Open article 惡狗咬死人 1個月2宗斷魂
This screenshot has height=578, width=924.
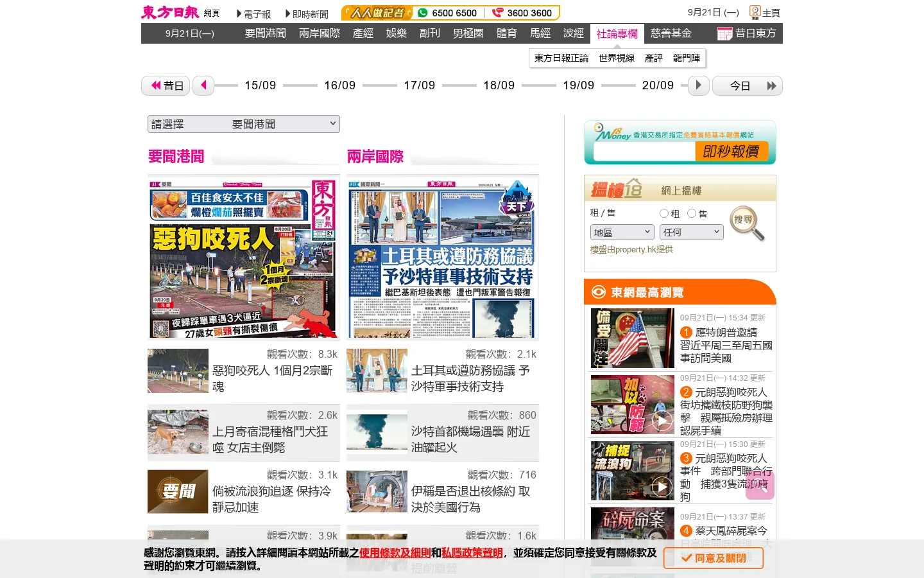tap(273, 378)
